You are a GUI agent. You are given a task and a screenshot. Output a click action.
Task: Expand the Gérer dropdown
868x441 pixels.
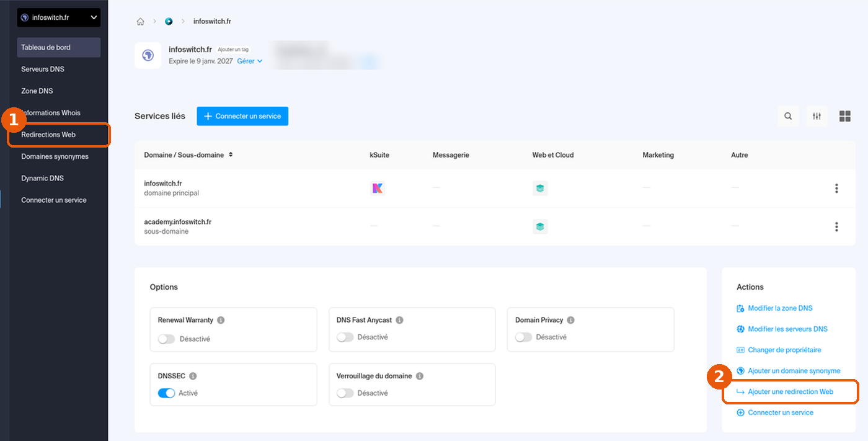click(x=250, y=61)
